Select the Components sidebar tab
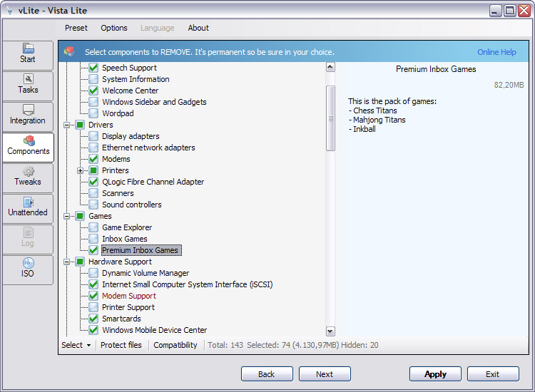The image size is (535, 392). tap(29, 148)
